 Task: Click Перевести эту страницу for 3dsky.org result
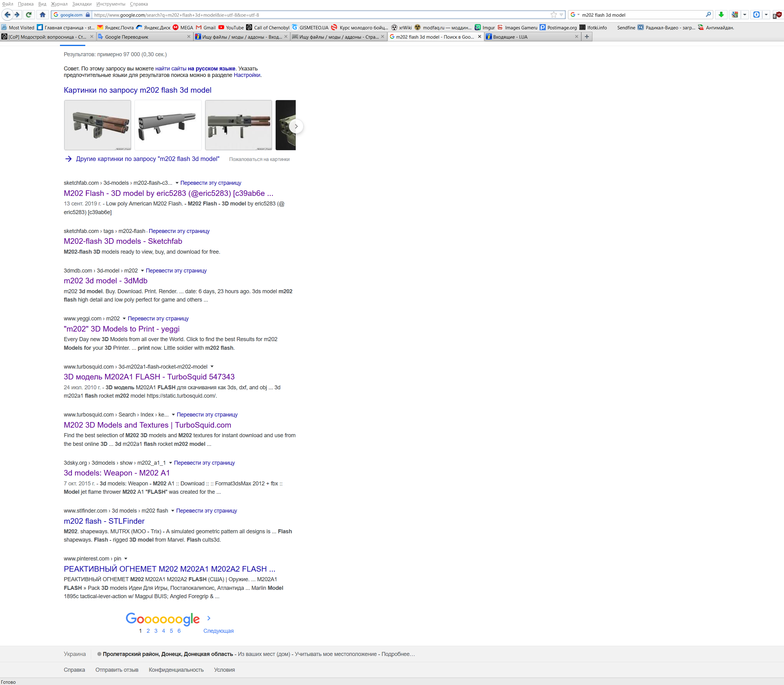(x=204, y=463)
